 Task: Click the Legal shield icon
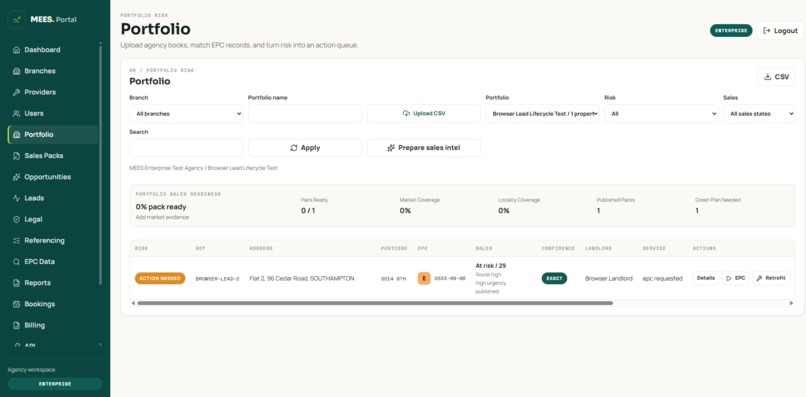pos(16,219)
